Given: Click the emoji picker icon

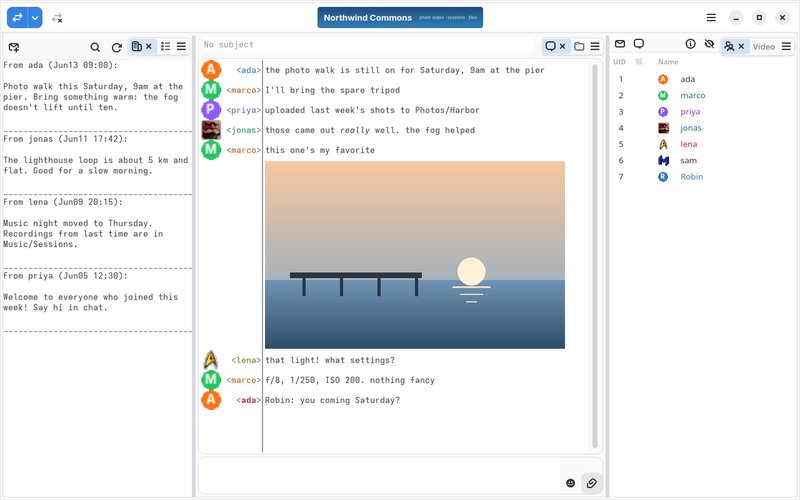Looking at the screenshot, I should pos(570,483).
